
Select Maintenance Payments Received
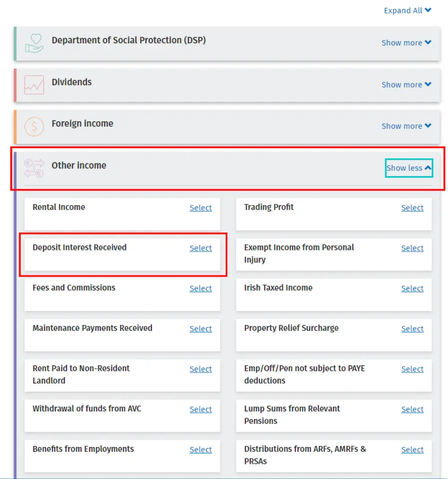[200, 328]
